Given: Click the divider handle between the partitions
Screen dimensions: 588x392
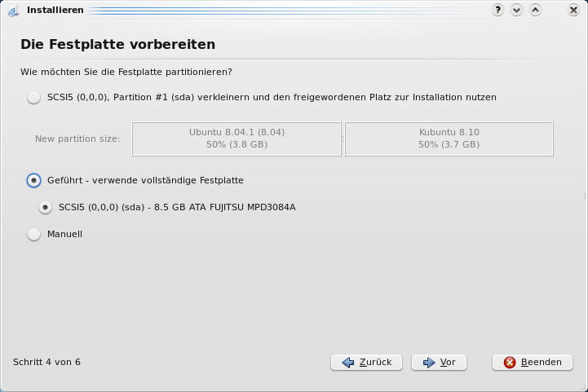Looking at the screenshot, I should pyautogui.click(x=343, y=139).
